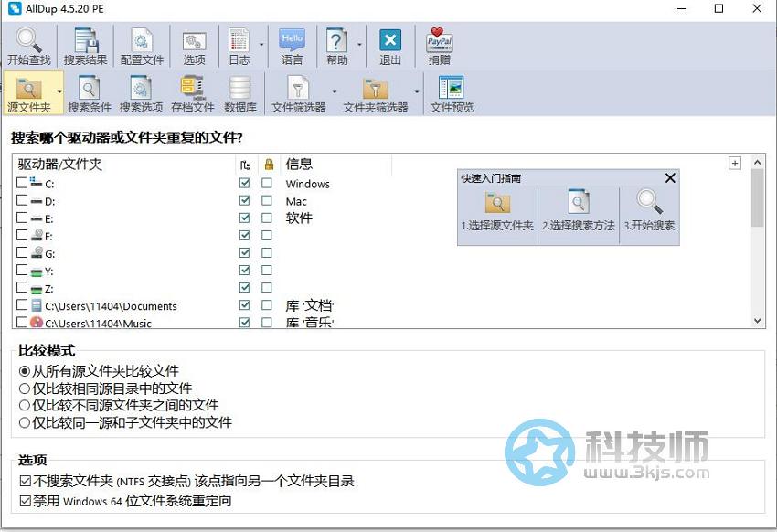Click 2.选择搜索方法 in quick guide
The width and height of the screenshot is (777, 532).
[x=579, y=211]
